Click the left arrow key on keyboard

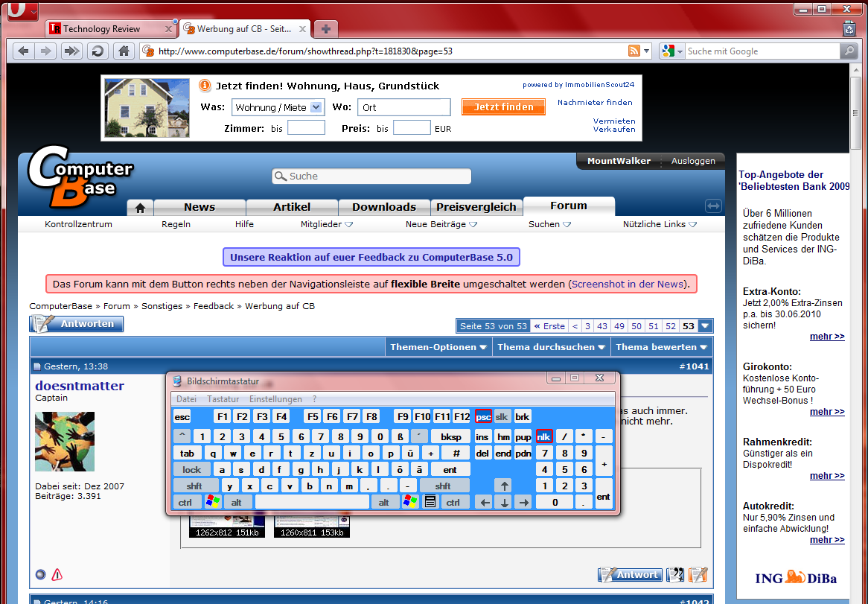[485, 502]
